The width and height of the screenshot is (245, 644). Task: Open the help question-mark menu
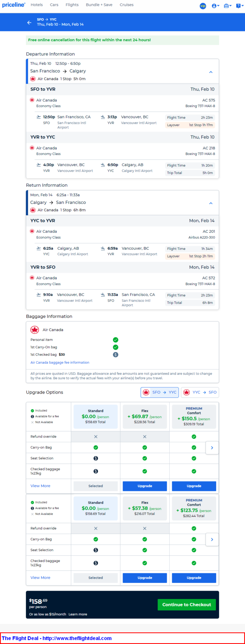[239, 6]
